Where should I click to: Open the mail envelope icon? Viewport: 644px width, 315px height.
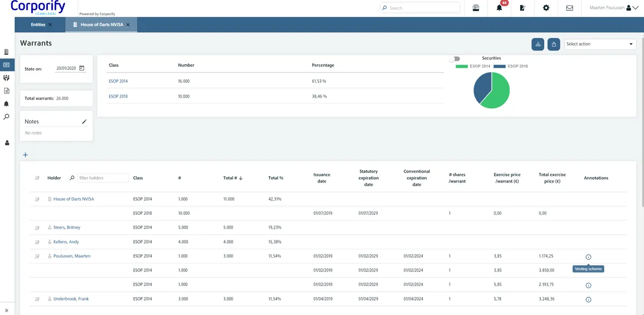(x=569, y=8)
